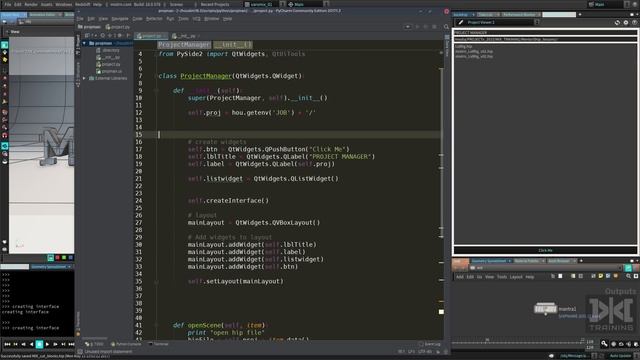Screen dimensions: 640x360
Task: Open the PyCharm Event Log
Action: (429, 344)
